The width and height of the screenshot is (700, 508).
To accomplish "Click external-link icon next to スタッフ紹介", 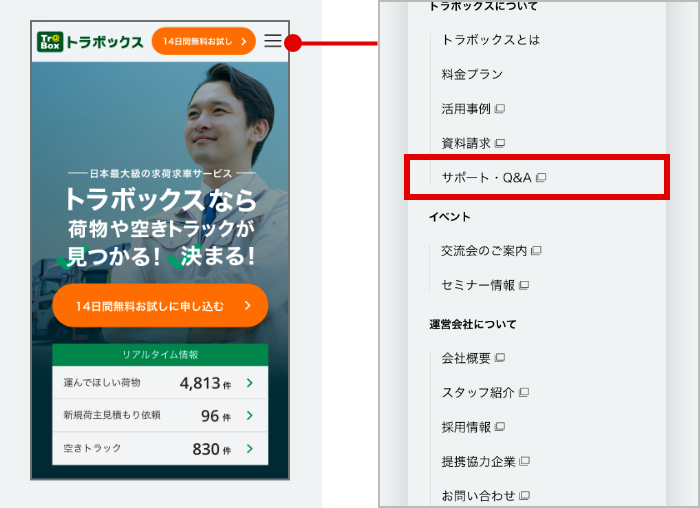I will tap(524, 392).
